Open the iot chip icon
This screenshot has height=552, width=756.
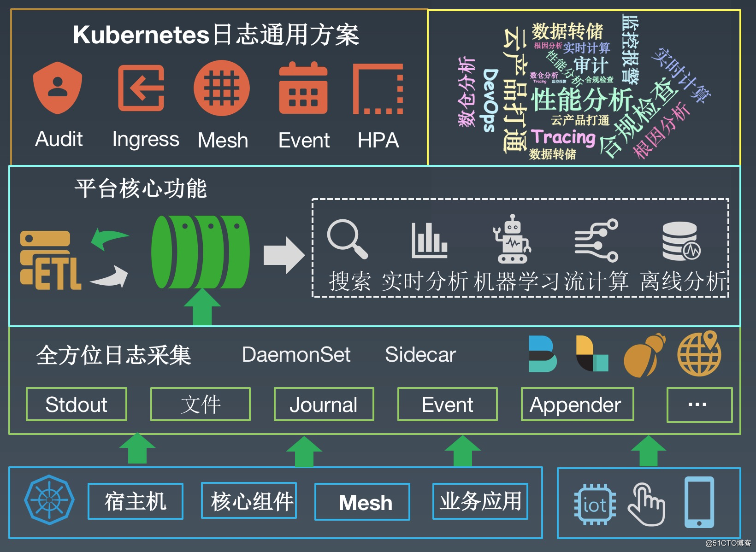[595, 505]
